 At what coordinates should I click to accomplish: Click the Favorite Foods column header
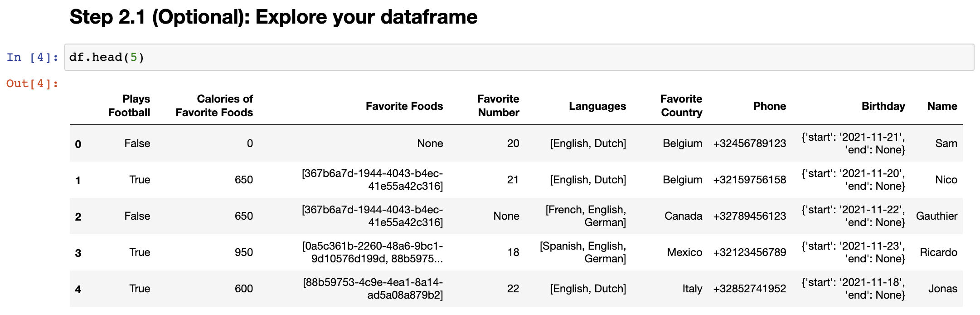click(x=404, y=106)
